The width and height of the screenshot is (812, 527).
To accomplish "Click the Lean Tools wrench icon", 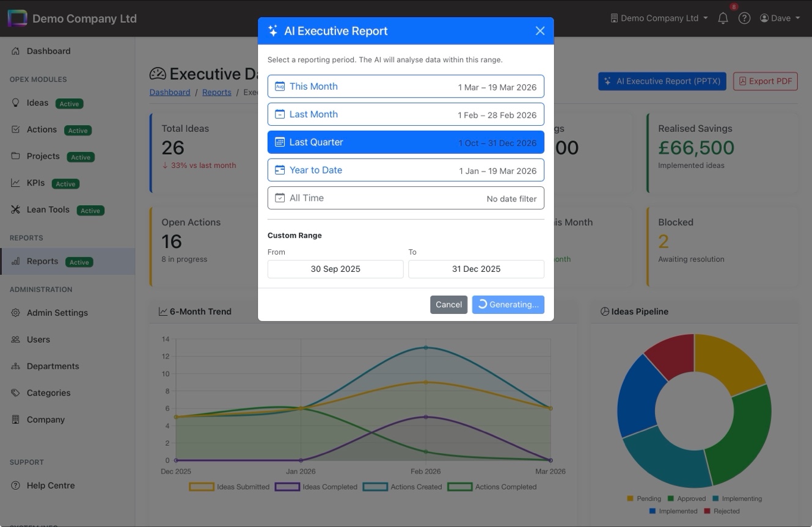I will click(15, 209).
